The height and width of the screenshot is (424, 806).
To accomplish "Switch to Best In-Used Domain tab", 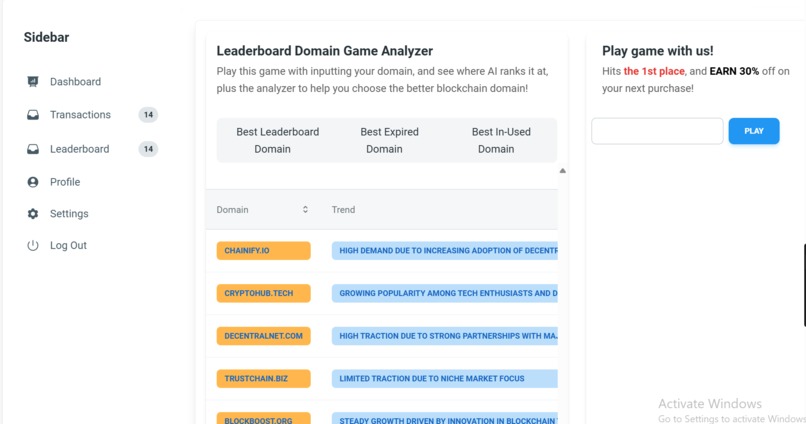I will 501,140.
